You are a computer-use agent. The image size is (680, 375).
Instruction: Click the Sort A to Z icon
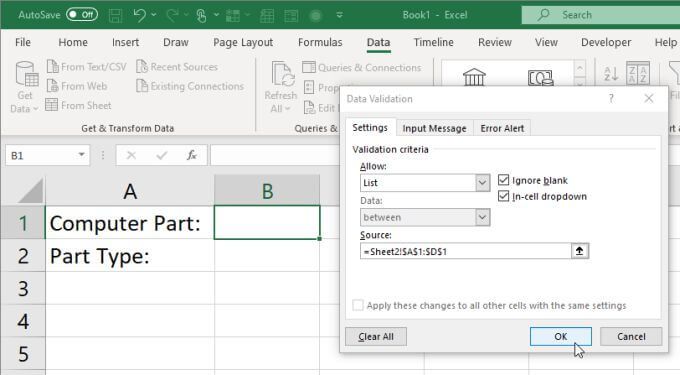(x=611, y=74)
